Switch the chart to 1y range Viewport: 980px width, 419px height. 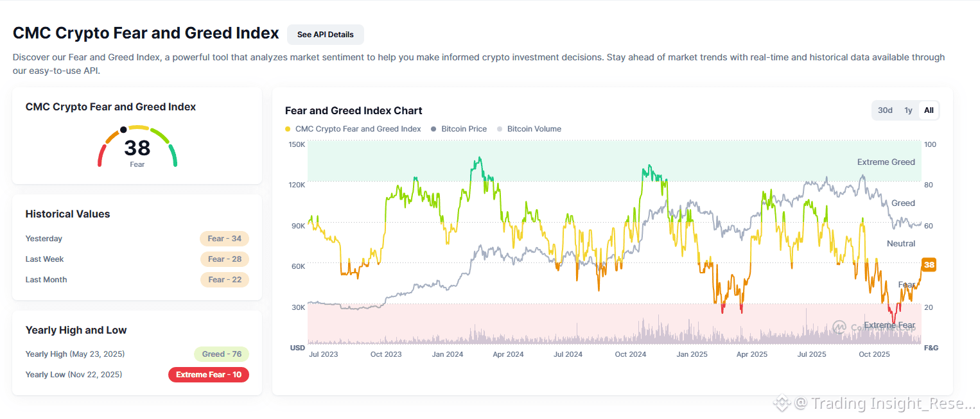[x=908, y=110]
